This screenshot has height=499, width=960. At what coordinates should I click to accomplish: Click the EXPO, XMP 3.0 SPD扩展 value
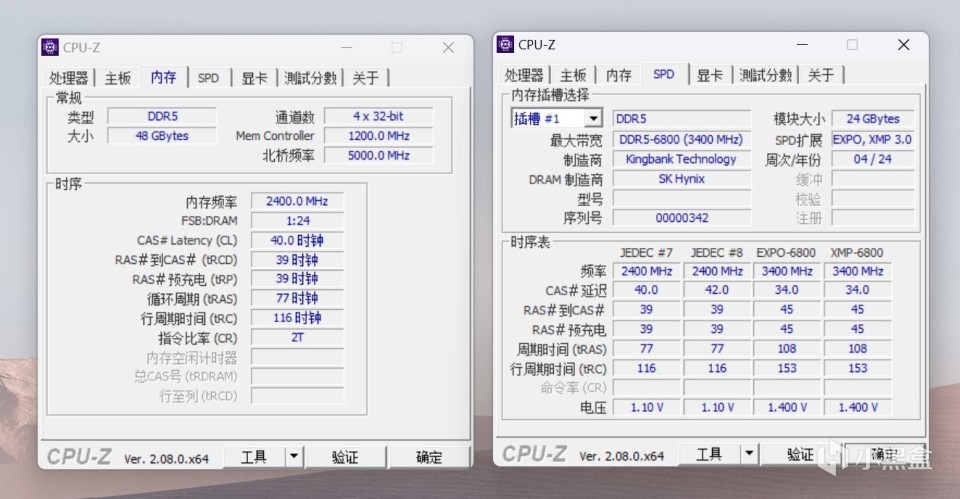[872, 139]
